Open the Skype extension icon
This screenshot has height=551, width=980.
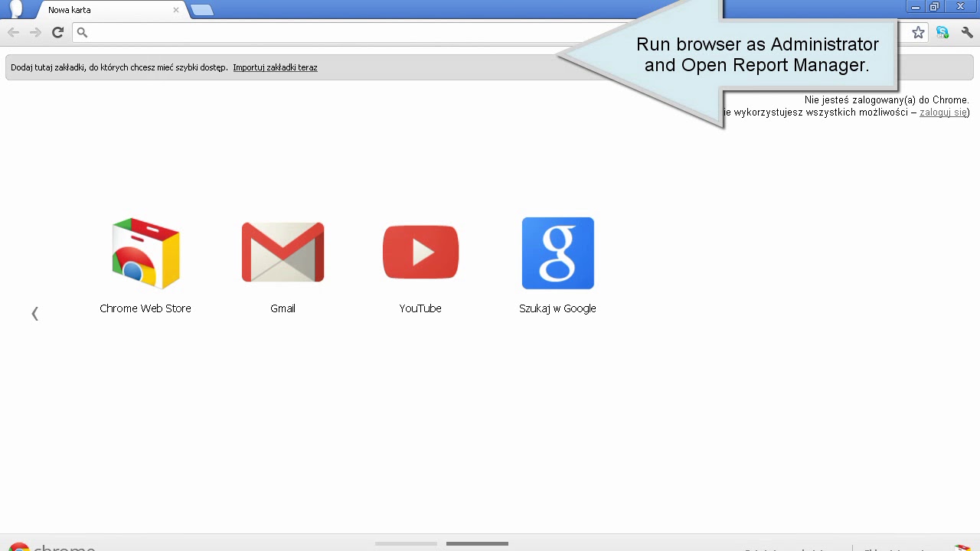(x=942, y=32)
